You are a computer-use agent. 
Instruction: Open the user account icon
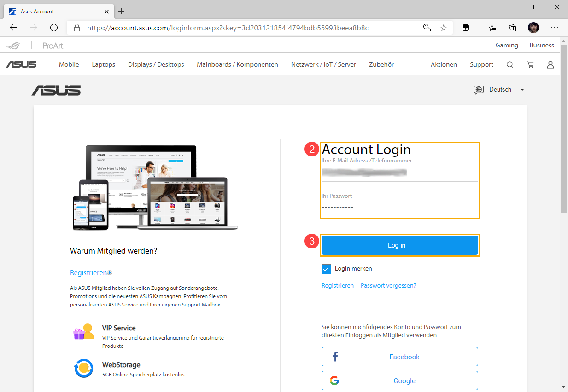click(550, 64)
